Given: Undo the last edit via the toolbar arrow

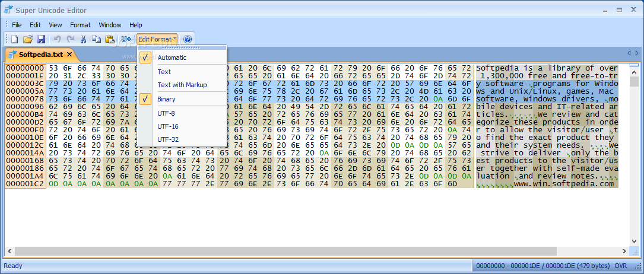Looking at the screenshot, I should pos(58,39).
